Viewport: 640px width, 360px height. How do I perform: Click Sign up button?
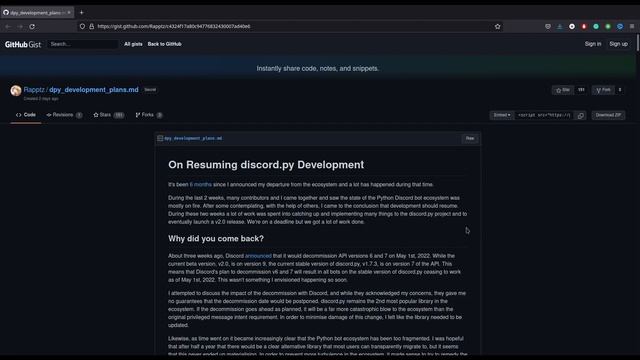(x=618, y=44)
